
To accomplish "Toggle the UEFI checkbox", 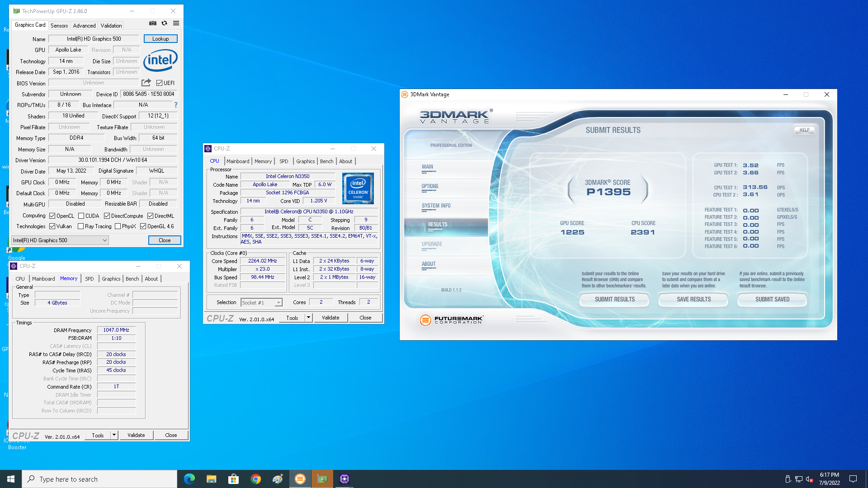I will pyautogui.click(x=159, y=83).
